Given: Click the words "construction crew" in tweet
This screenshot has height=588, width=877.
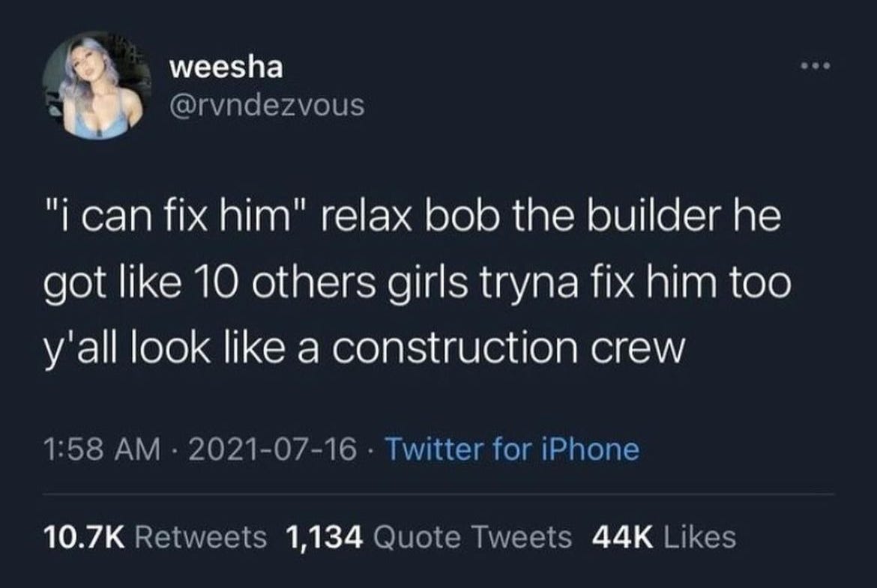Looking at the screenshot, I should tap(508, 348).
